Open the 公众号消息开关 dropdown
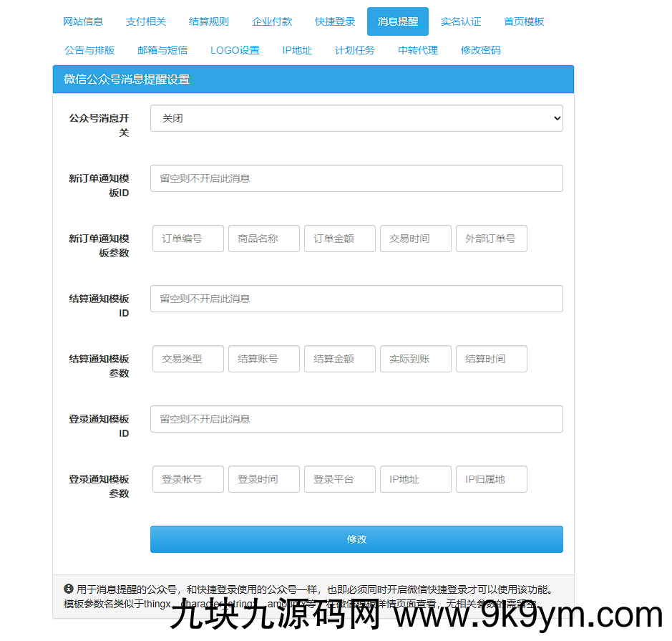Screen dimensions: 672x641 (356, 119)
